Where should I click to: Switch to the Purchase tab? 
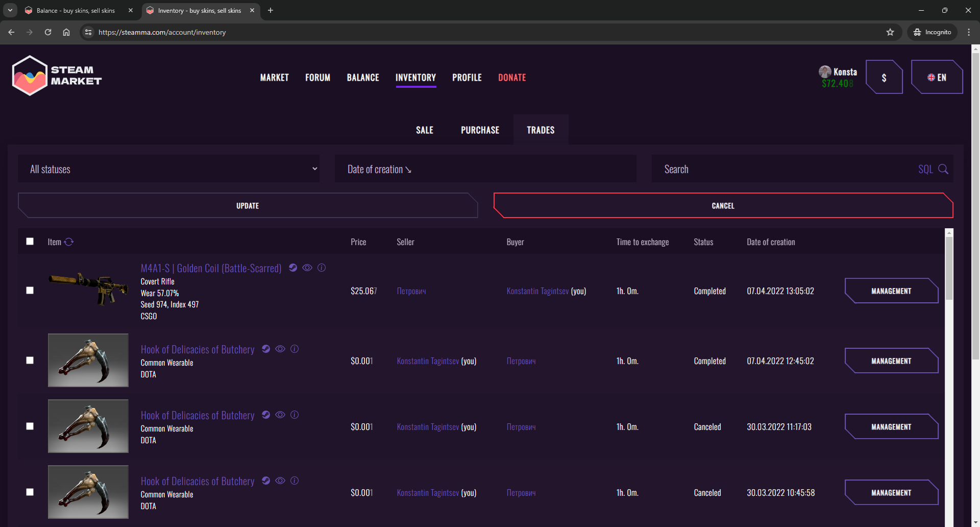point(480,130)
